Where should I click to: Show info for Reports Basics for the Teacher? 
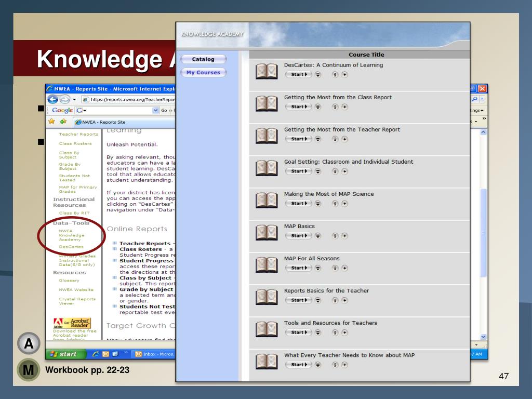pyautogui.click(x=335, y=300)
